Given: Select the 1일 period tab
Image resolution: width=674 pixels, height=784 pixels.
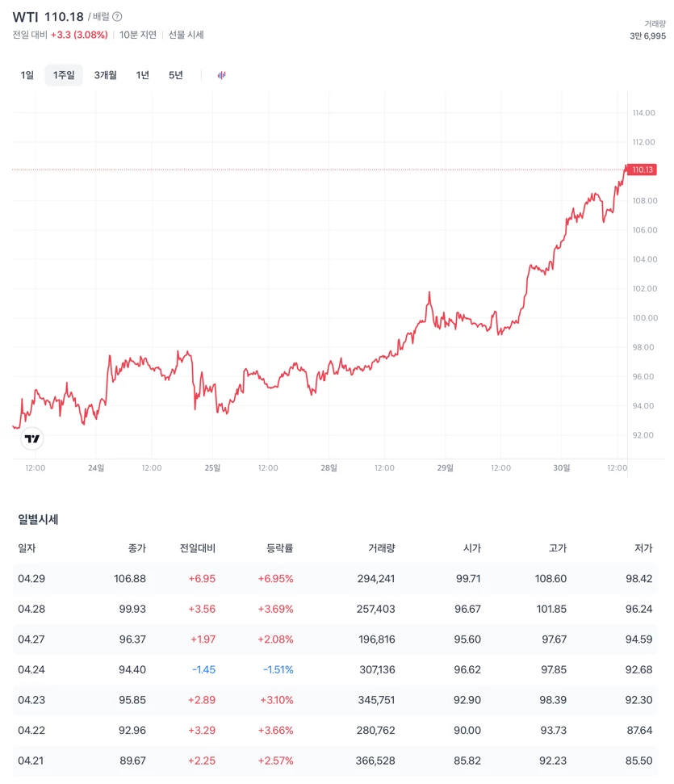Looking at the screenshot, I should (x=27, y=75).
